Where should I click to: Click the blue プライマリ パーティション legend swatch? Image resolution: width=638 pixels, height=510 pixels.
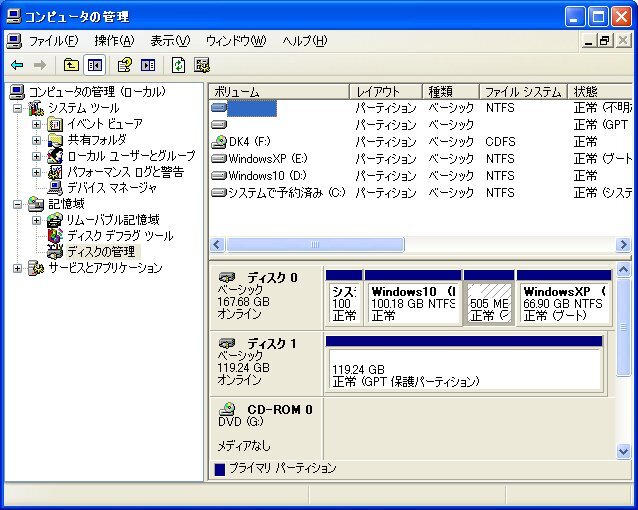coord(220,469)
